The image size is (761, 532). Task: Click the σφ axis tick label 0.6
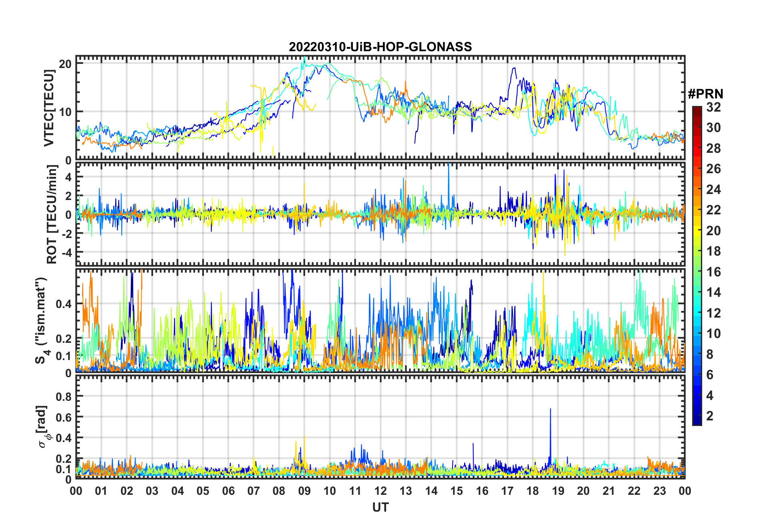(64, 417)
